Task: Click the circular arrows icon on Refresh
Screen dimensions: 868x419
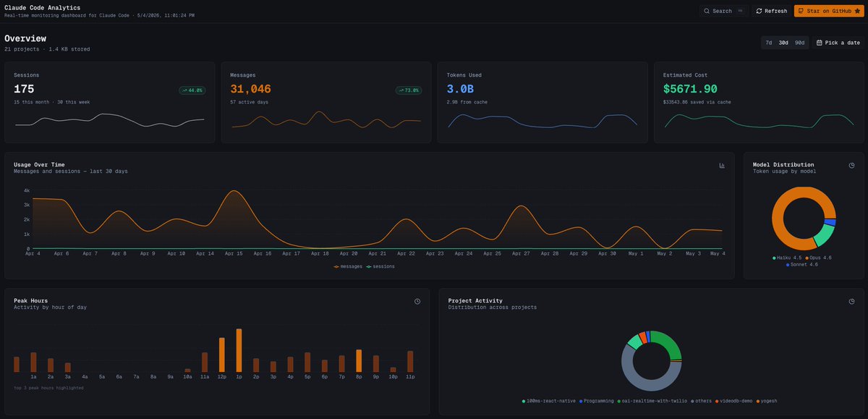Action: click(759, 11)
